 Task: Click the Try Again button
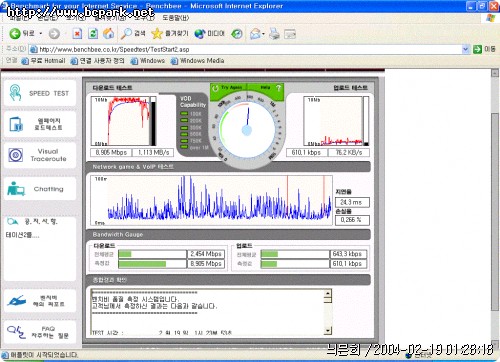[229, 88]
